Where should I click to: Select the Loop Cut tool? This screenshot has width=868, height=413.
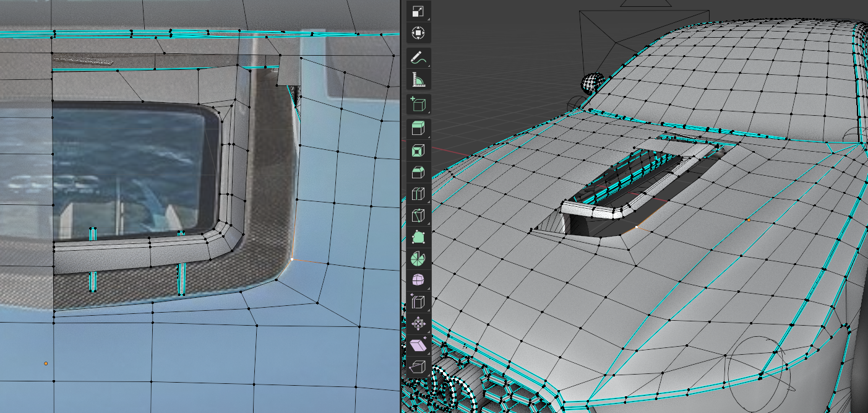(418, 194)
